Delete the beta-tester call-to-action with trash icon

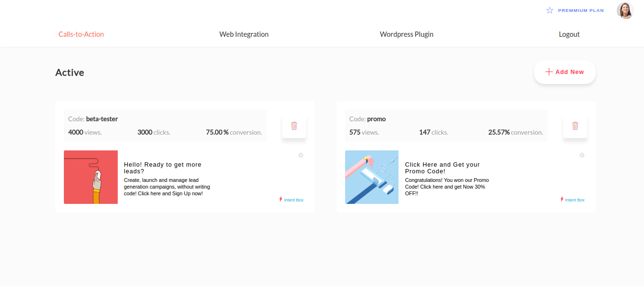pos(294,126)
